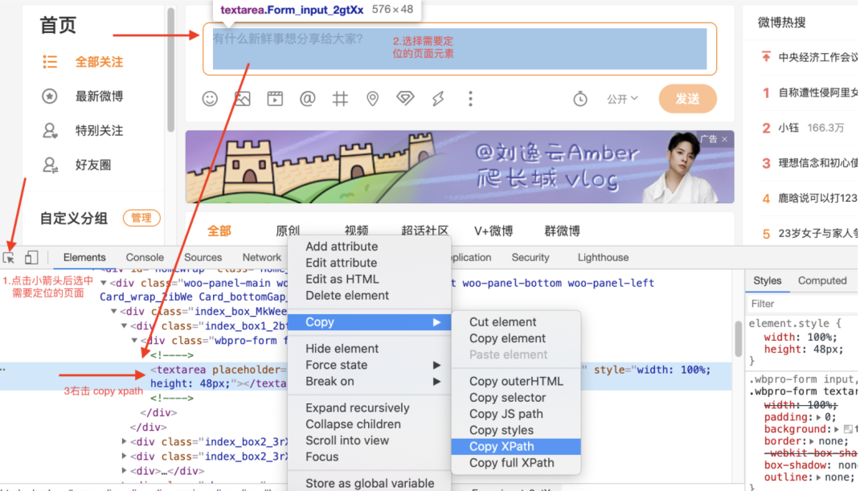This screenshot has width=868, height=491.
Task: Click the lightning bolt icon
Action: pos(438,99)
